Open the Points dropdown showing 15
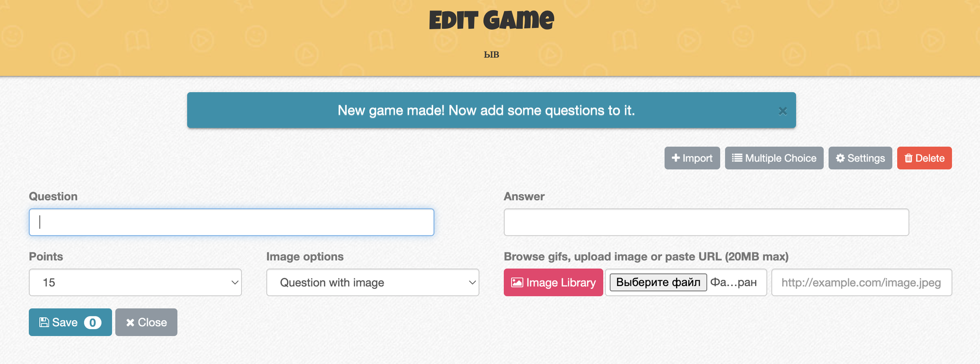This screenshot has height=364, width=980. click(x=135, y=283)
